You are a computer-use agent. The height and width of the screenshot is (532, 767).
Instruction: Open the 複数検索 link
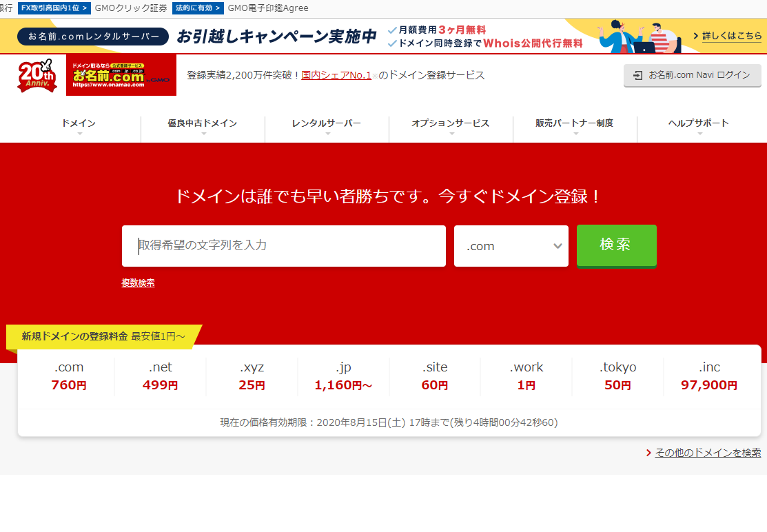(138, 283)
